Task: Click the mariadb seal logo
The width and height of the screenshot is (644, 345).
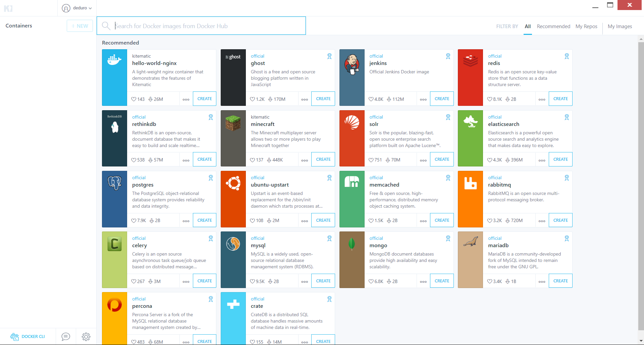Action: [x=470, y=241]
